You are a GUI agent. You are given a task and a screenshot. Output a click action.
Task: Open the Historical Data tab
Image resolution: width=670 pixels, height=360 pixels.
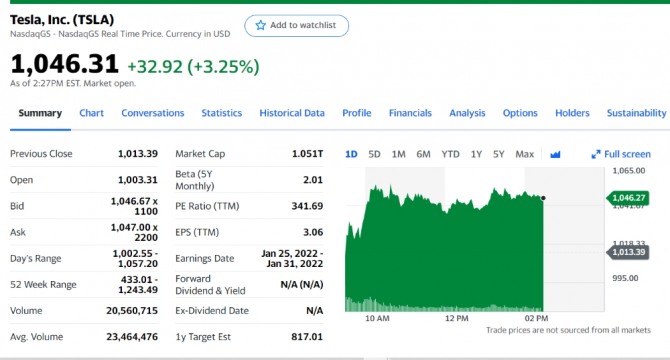pyautogui.click(x=292, y=113)
